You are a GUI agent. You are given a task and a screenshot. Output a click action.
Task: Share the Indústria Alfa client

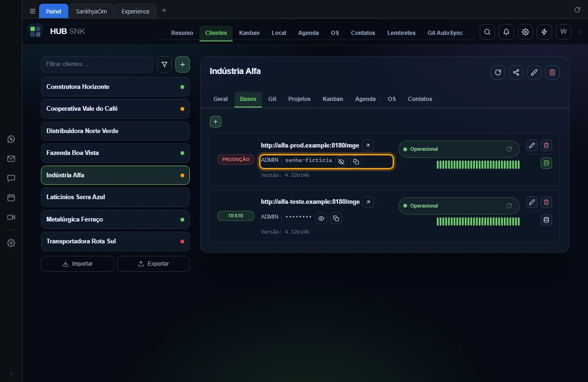516,72
